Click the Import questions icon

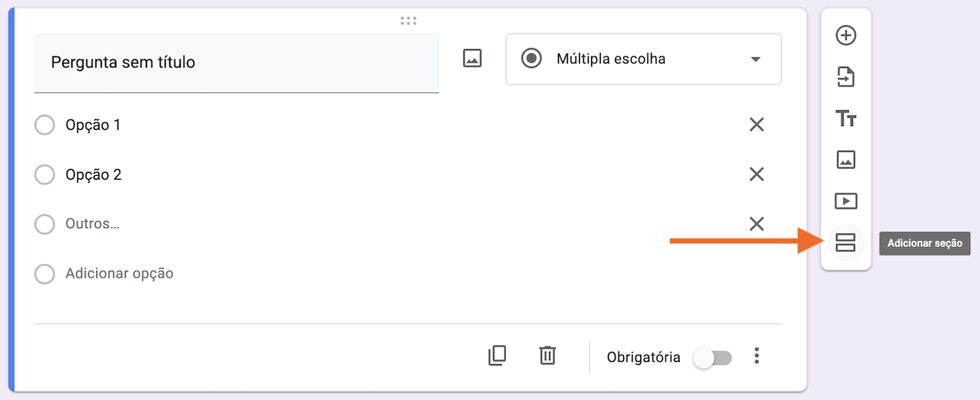coord(845,76)
